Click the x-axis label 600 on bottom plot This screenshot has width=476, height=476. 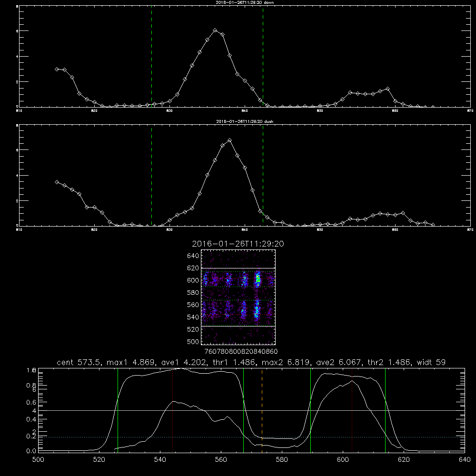(x=343, y=460)
